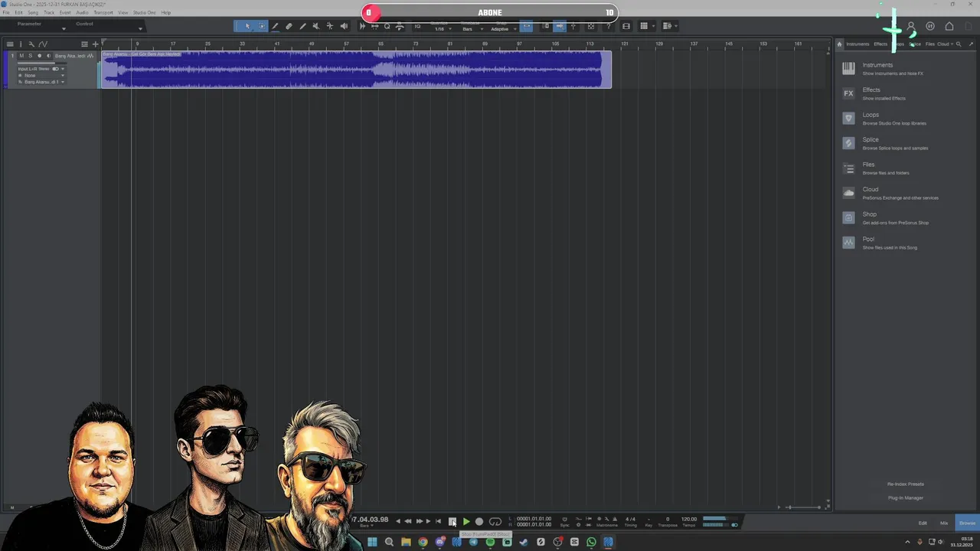Toggle the Loop button in transport
Screen dimensions: 980x551
(x=495, y=521)
